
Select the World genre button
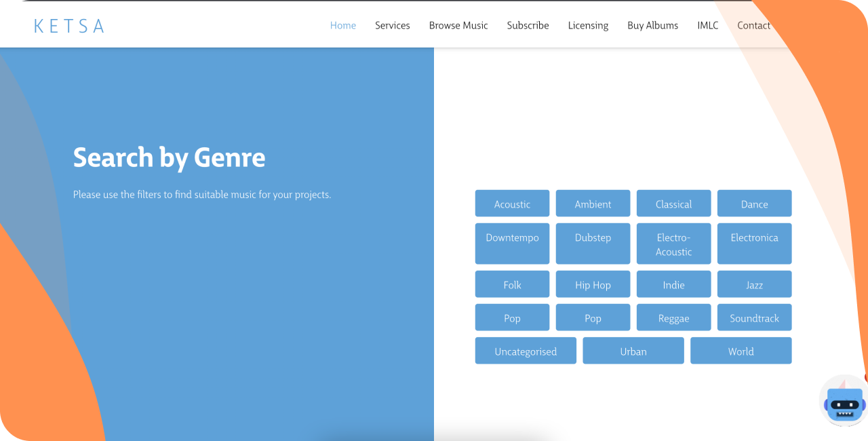(x=741, y=351)
